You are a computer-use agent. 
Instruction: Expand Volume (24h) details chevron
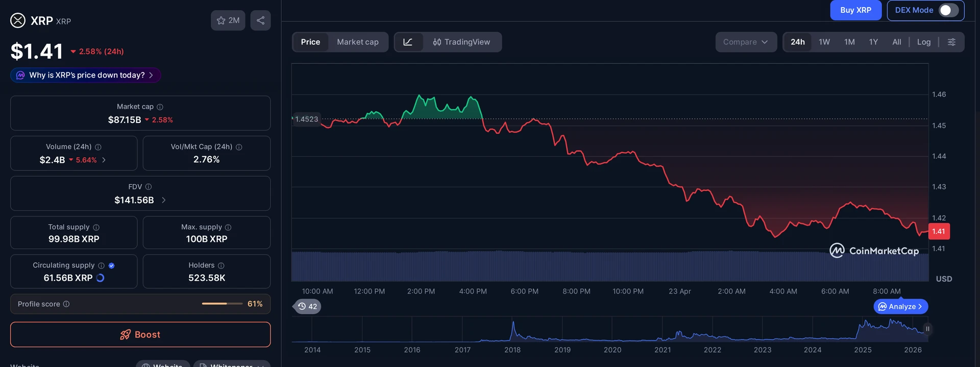coord(104,160)
